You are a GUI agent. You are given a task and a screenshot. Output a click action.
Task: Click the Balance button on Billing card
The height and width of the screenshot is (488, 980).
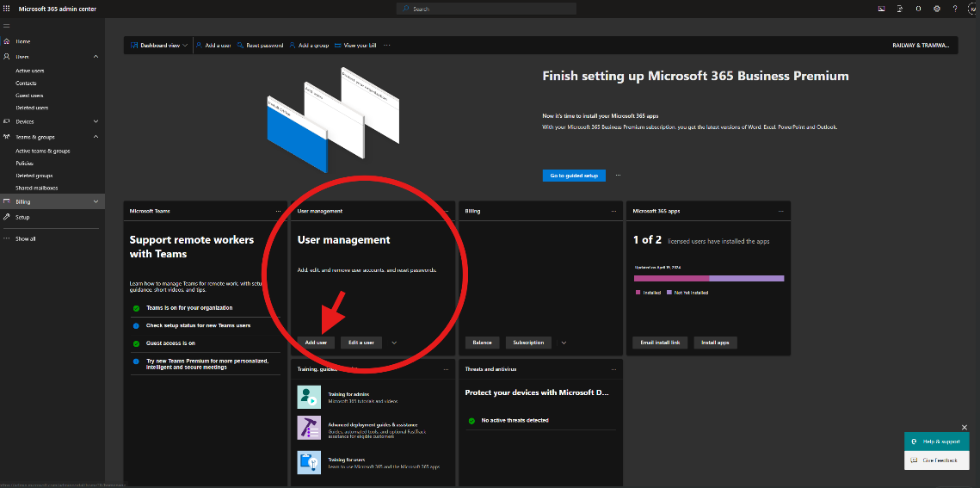[482, 343]
